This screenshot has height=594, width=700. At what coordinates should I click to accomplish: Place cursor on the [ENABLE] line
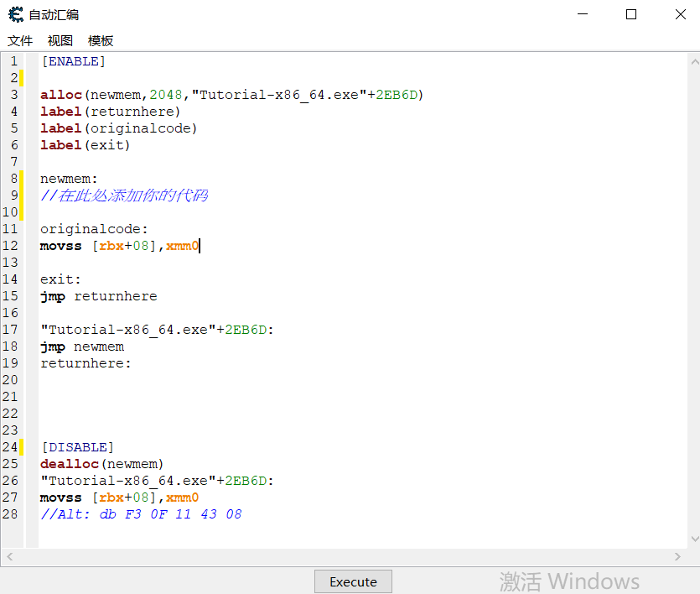tap(73, 61)
